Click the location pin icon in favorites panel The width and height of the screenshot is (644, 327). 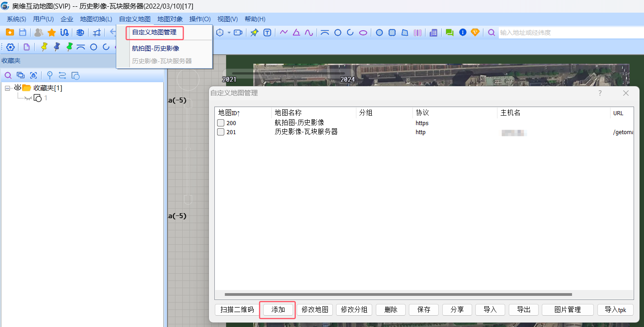click(x=50, y=75)
